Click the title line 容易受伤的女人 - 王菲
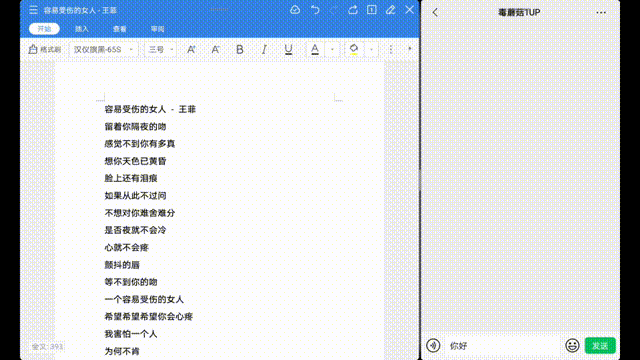The height and width of the screenshot is (360, 640). pyautogui.click(x=150, y=109)
